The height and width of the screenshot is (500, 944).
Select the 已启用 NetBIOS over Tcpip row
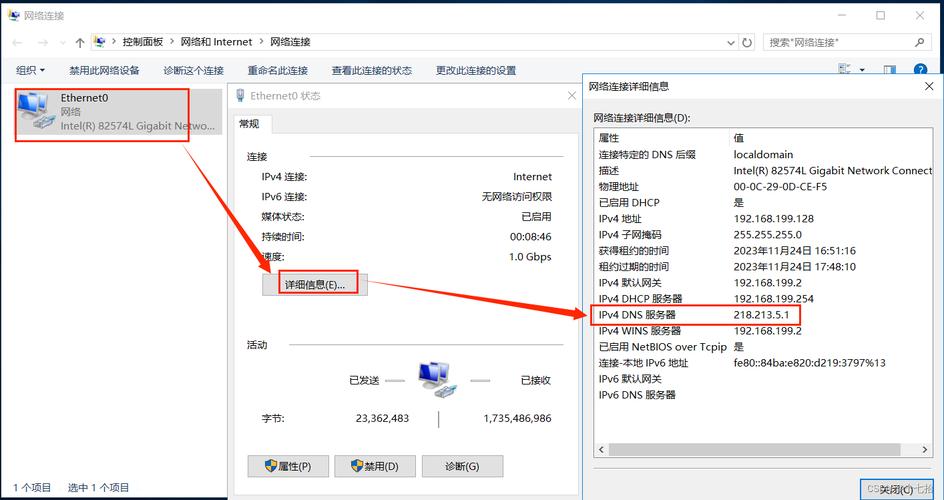(x=763, y=347)
